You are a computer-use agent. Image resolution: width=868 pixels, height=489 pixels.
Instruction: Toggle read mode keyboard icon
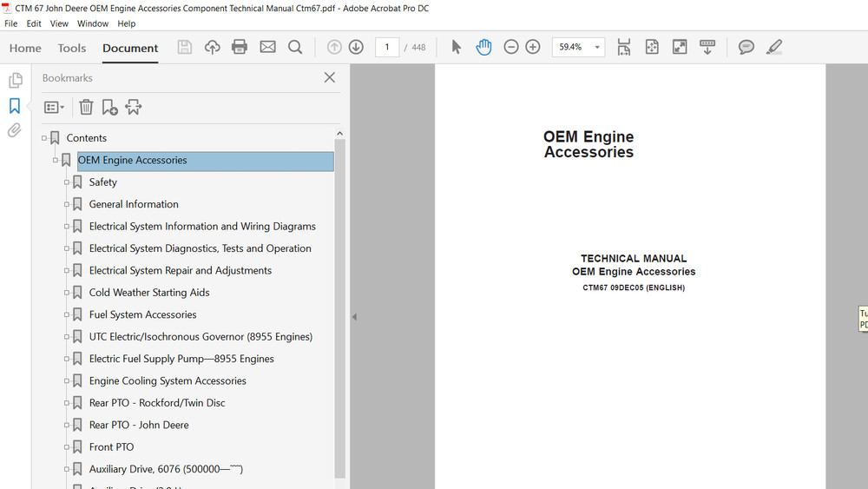click(707, 47)
